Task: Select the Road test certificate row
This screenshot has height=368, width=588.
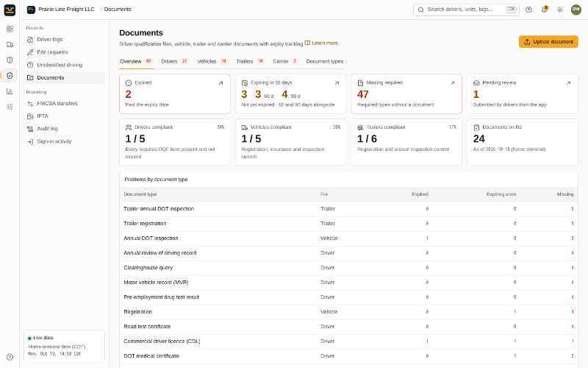Action: tap(348, 327)
